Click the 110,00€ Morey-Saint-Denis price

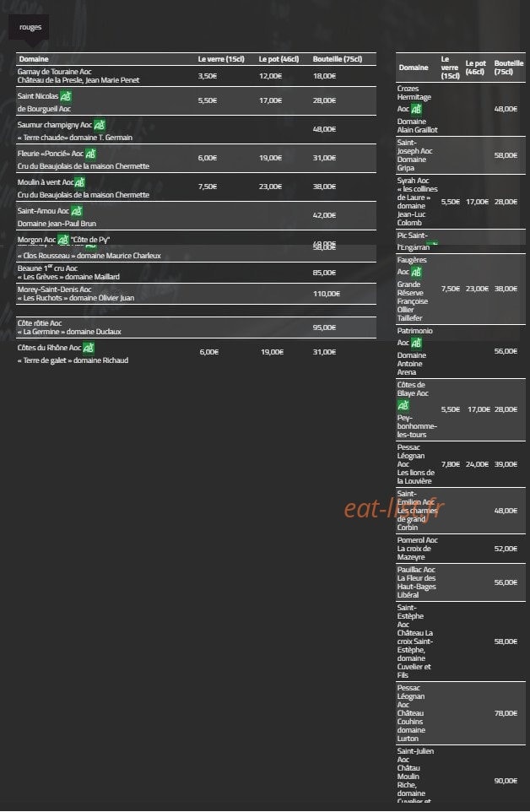[327, 294]
